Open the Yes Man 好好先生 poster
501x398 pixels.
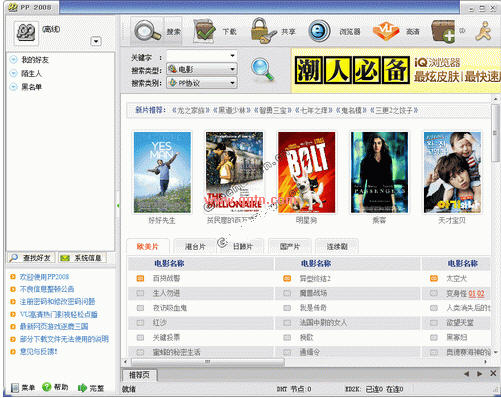(x=162, y=172)
